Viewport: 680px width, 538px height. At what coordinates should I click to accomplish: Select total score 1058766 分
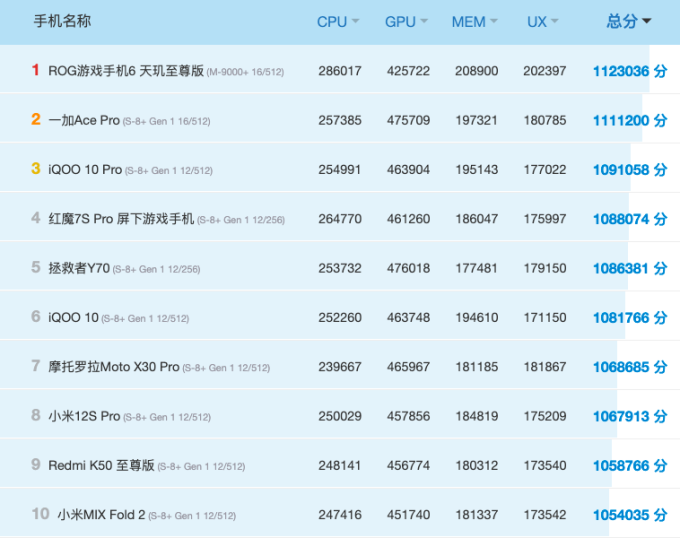point(630,466)
